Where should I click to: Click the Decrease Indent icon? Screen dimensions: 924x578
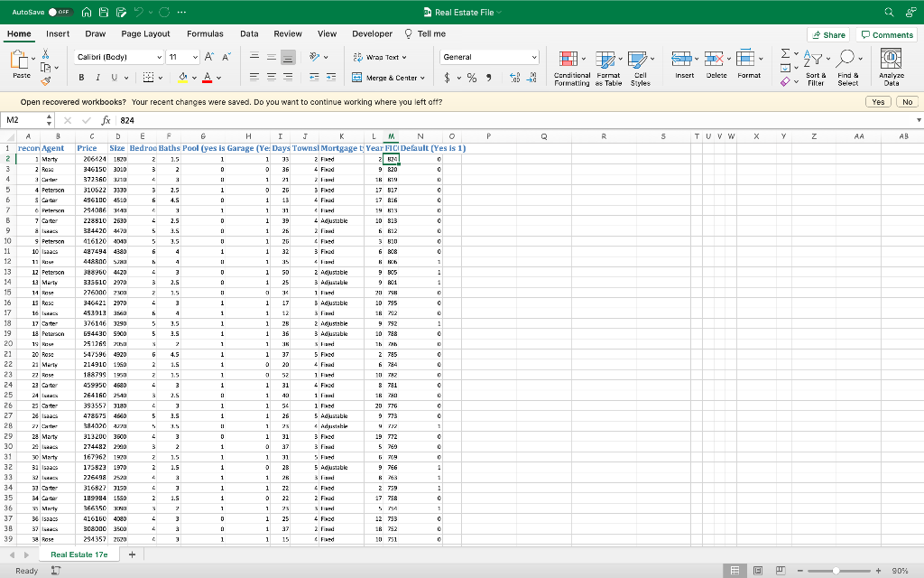pos(314,78)
